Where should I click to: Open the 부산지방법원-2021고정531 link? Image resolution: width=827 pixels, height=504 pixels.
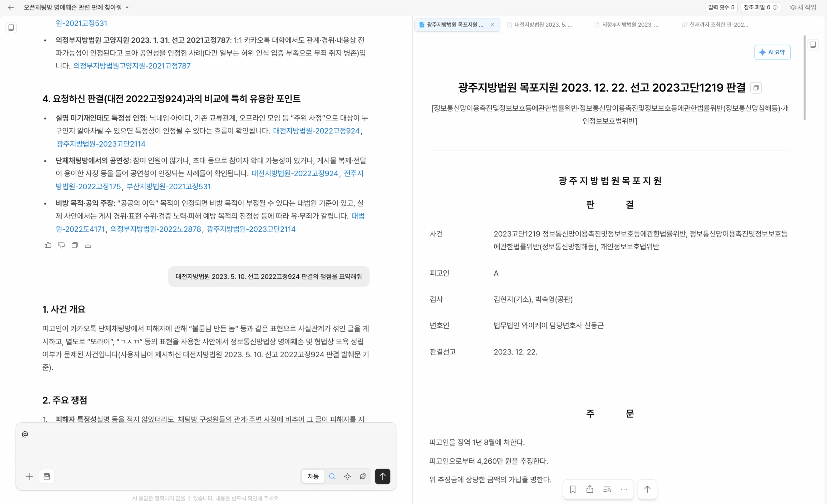coord(168,186)
